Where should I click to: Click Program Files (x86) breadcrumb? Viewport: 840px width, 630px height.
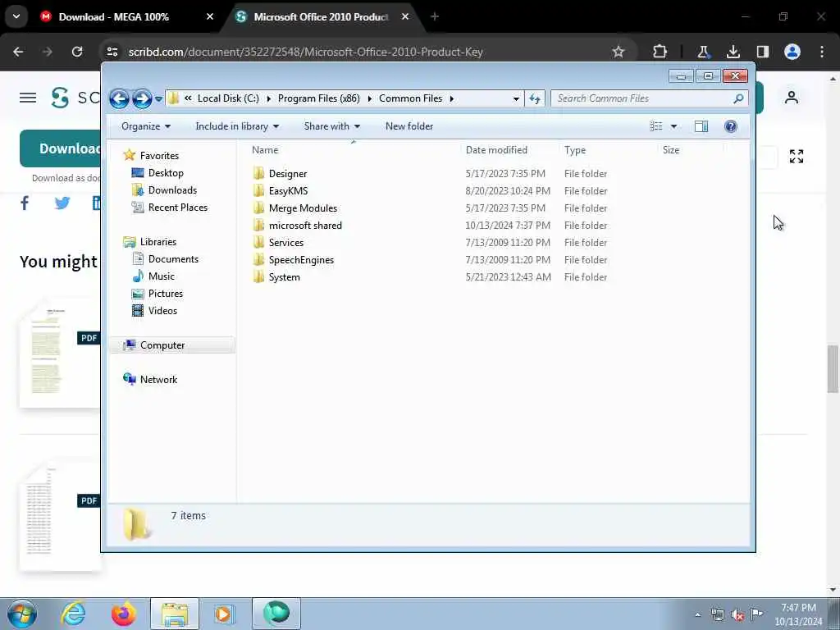point(319,98)
